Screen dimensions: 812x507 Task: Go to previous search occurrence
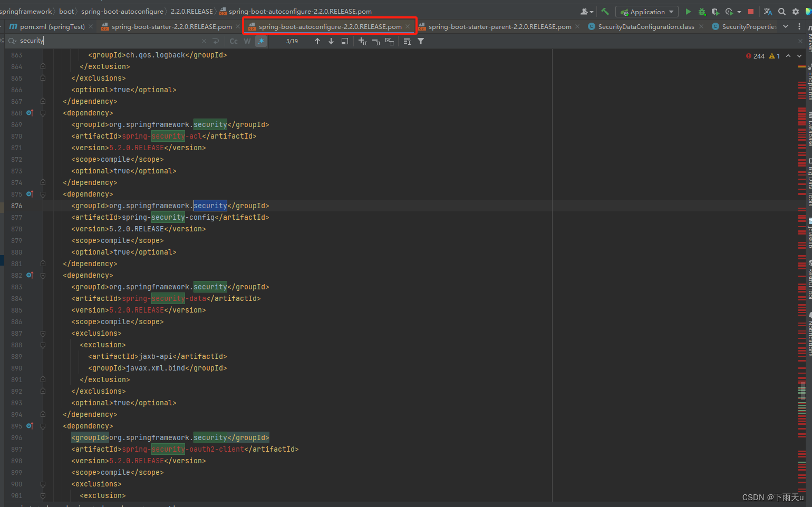point(317,41)
